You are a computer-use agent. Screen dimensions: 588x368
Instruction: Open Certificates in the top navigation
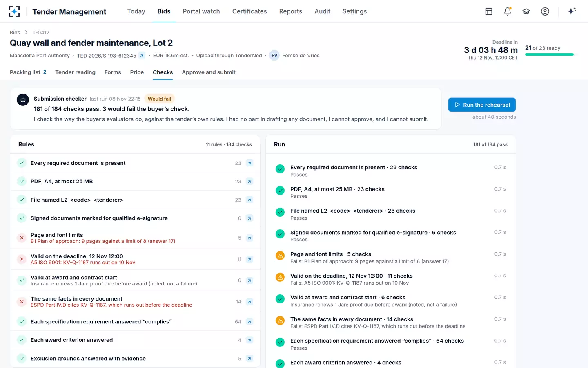pos(249,11)
